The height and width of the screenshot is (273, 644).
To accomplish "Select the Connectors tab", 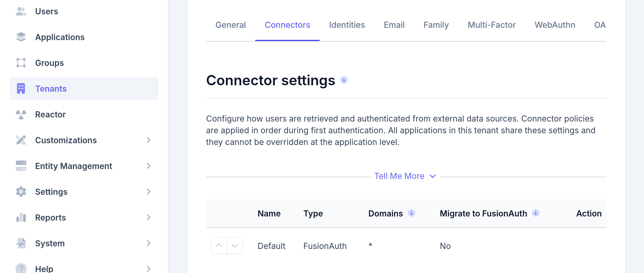I will 287,25.
